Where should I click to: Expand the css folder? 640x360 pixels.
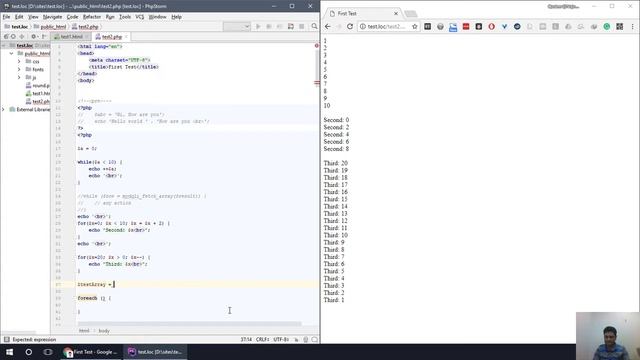pos(19,61)
